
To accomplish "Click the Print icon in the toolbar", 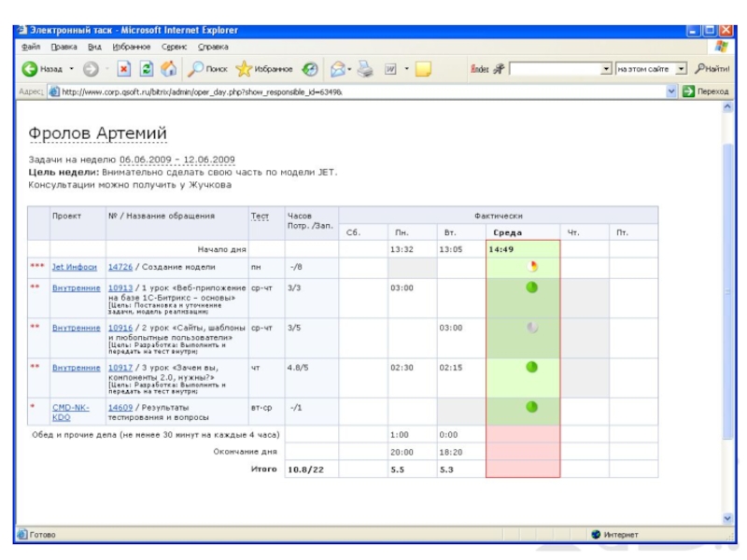I will pos(365,69).
